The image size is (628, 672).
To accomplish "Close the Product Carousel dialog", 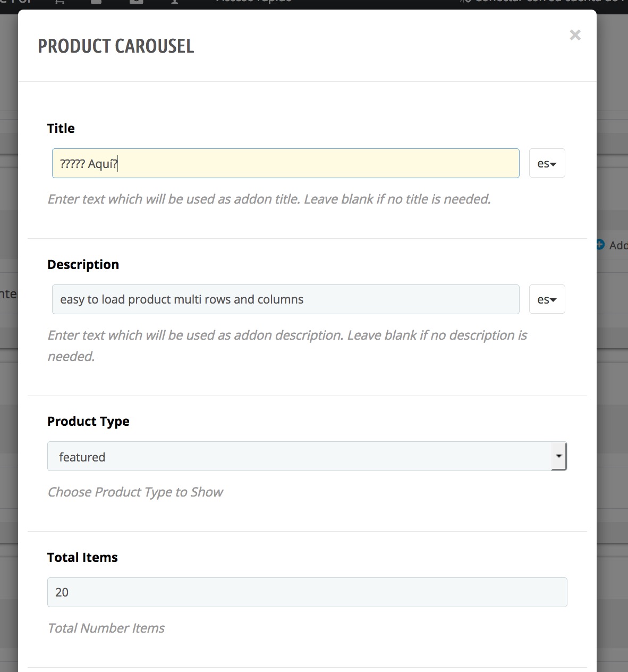I will pyautogui.click(x=575, y=35).
